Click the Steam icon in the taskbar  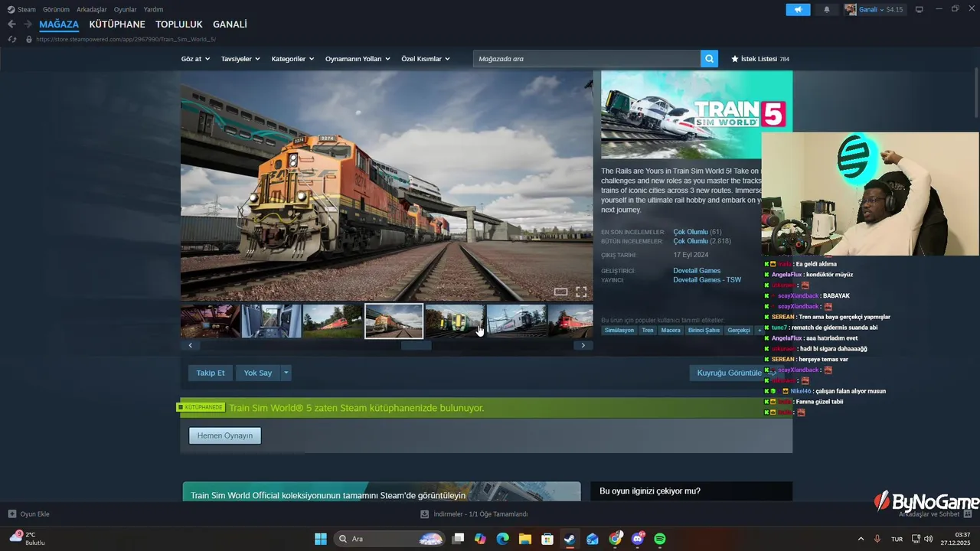[570, 539]
